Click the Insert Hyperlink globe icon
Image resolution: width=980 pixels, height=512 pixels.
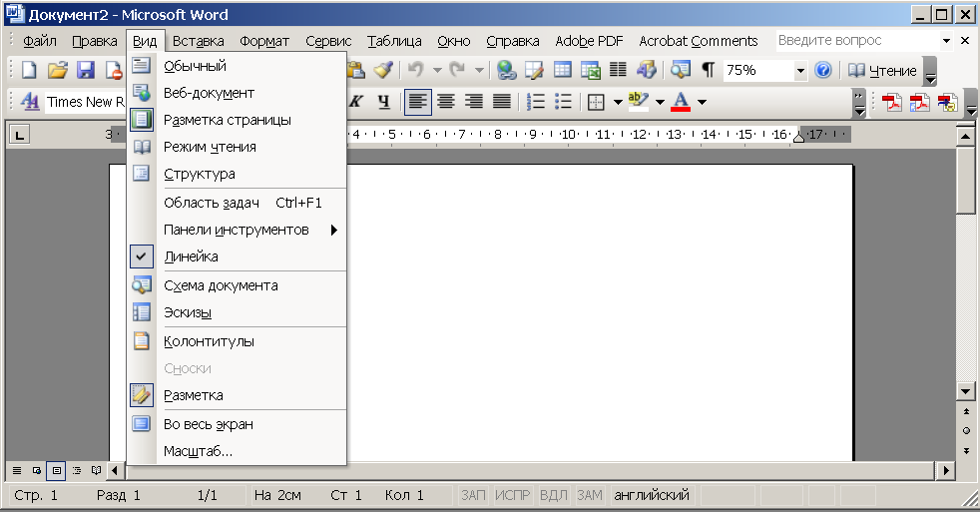coord(506,70)
